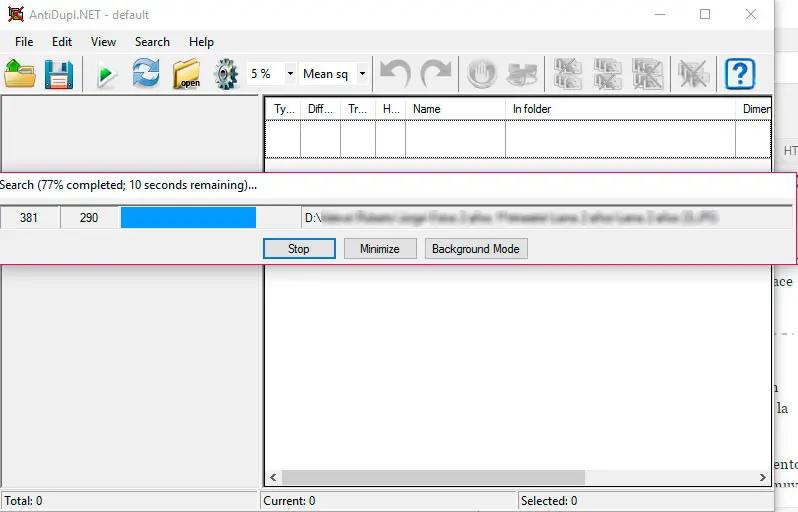Click the Total: 0 status entry
Viewport: 798px width, 512px height.
[23, 501]
